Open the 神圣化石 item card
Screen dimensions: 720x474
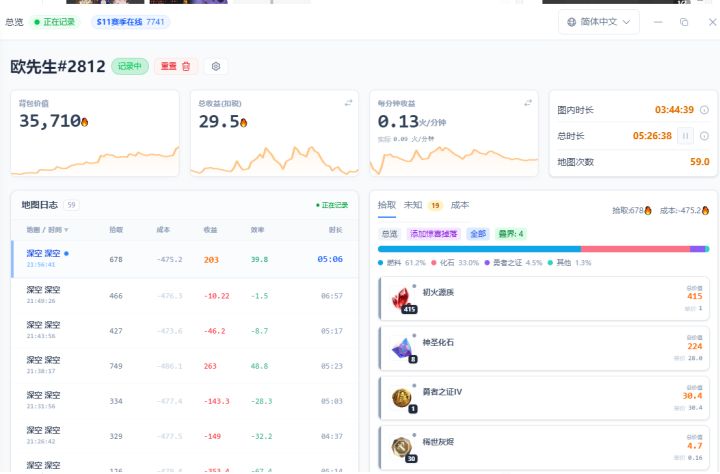pos(544,349)
